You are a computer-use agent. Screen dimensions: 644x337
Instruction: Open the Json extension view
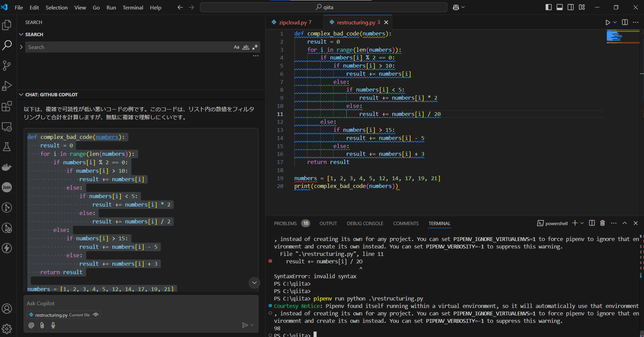pyautogui.click(x=7, y=187)
